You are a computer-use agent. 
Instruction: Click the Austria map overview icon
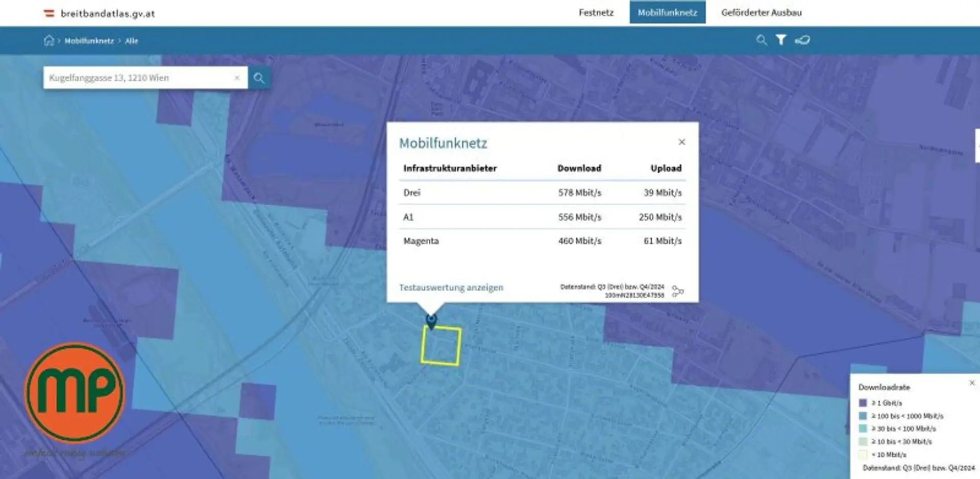(802, 40)
